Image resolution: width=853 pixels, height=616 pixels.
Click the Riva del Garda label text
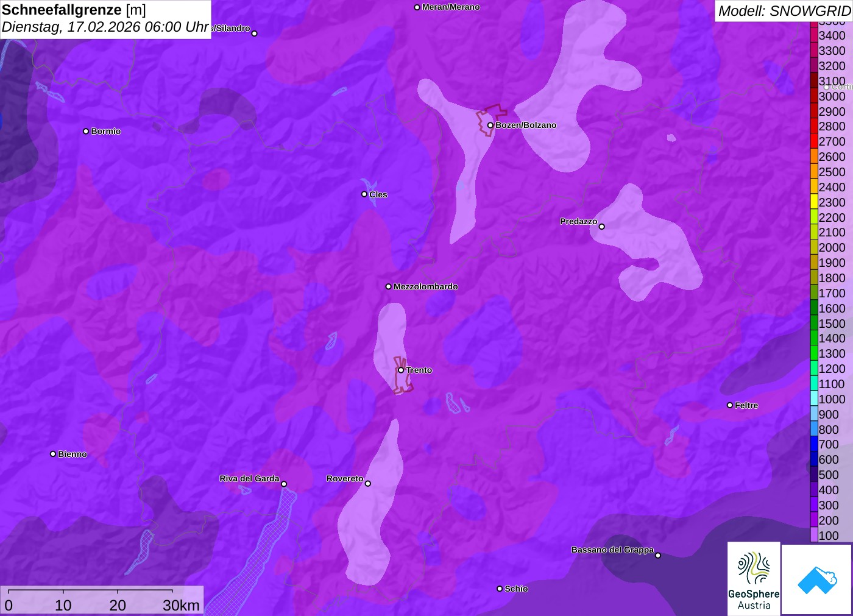250,478
